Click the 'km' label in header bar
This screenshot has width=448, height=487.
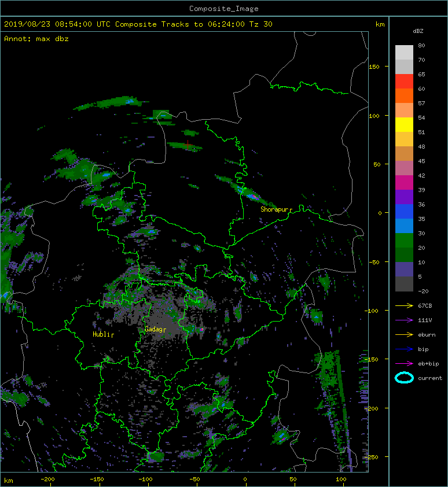(x=380, y=24)
